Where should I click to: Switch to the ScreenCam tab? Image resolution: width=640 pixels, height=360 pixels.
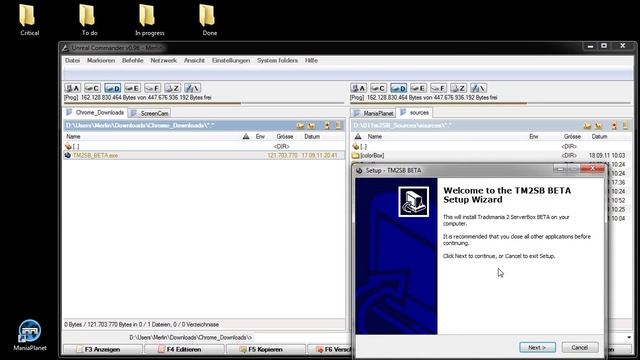[x=149, y=113]
